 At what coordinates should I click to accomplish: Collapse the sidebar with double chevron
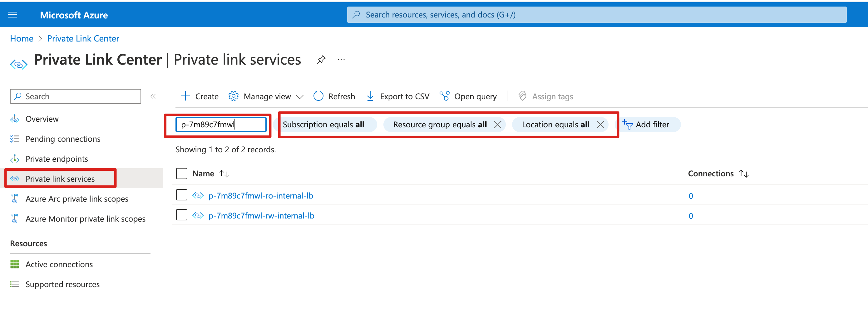click(153, 96)
